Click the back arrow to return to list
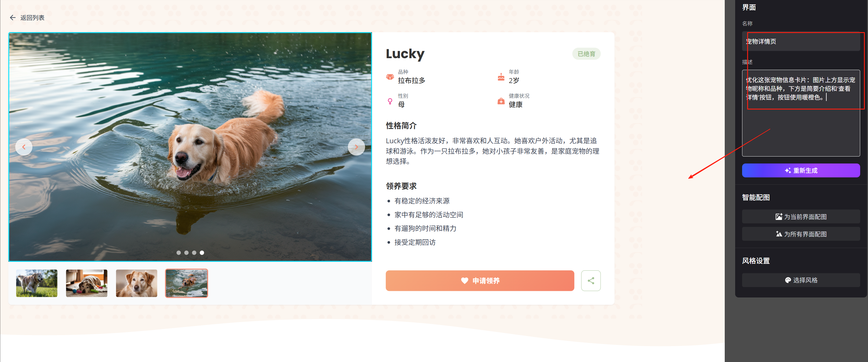The image size is (868, 362). pos(13,18)
